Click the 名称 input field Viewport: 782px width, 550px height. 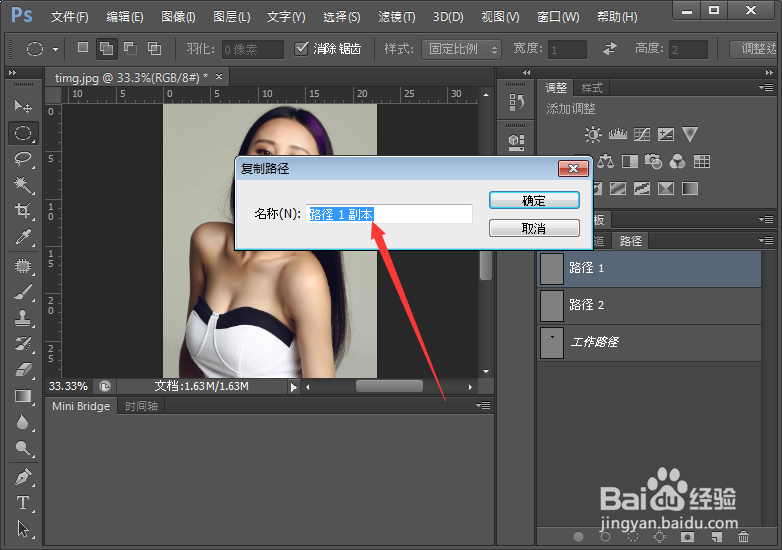389,214
